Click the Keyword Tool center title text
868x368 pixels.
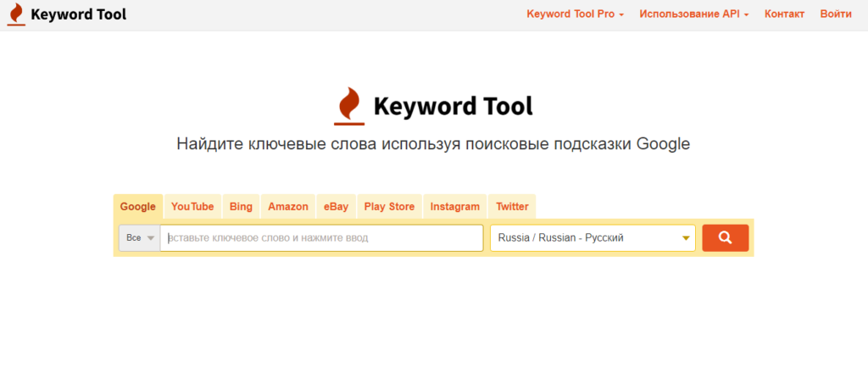click(453, 107)
